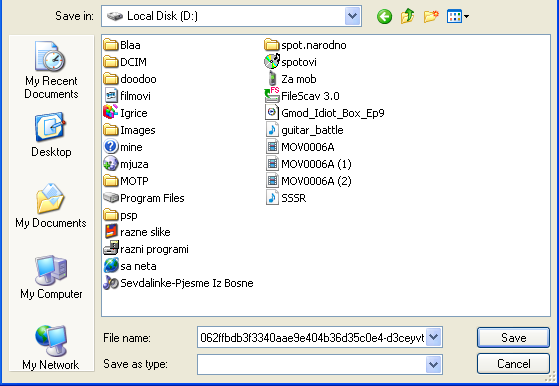Select the Gmod_Idiot_Box_Ep9 file icon

(x=272, y=113)
